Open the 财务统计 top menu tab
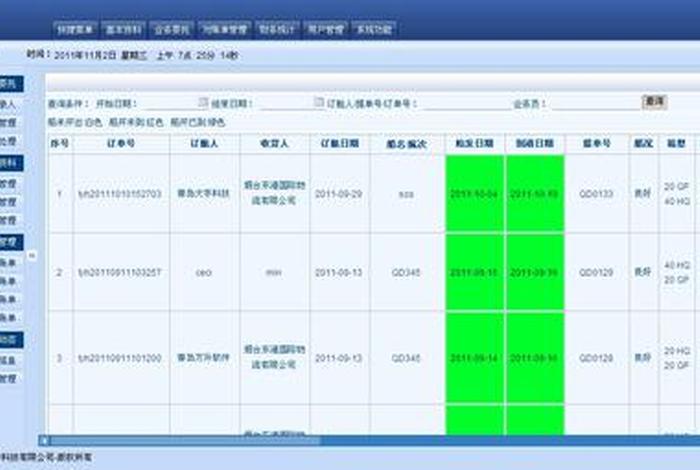The width and height of the screenshot is (700, 470). (277, 29)
